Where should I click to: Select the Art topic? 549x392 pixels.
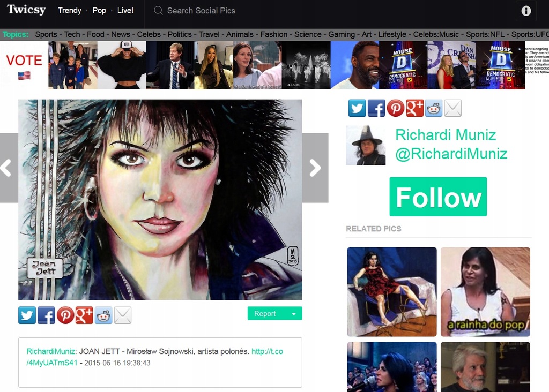pyautogui.click(x=367, y=34)
